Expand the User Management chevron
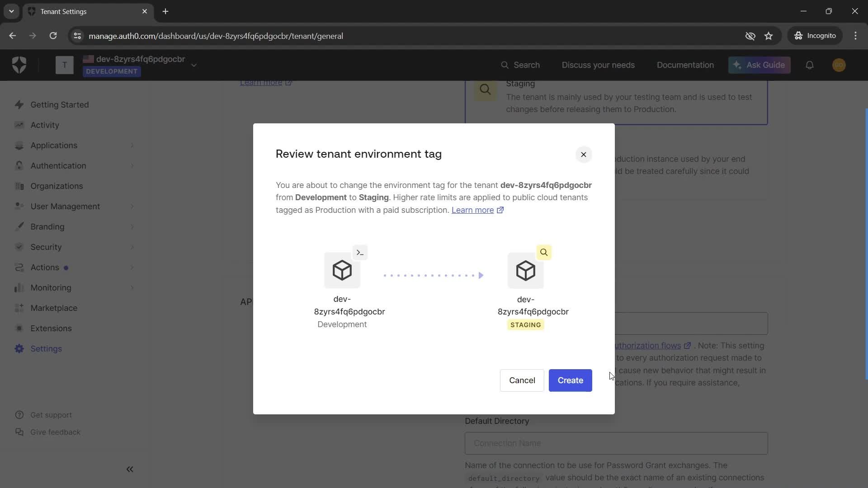 (132, 206)
